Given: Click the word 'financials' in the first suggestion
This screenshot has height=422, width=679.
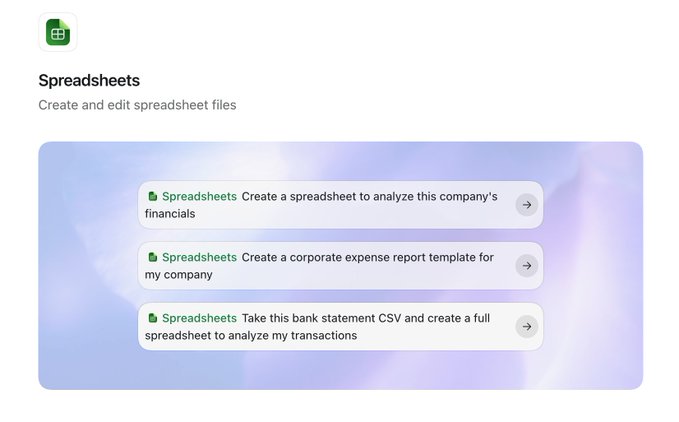Looking at the screenshot, I should [x=170, y=214].
